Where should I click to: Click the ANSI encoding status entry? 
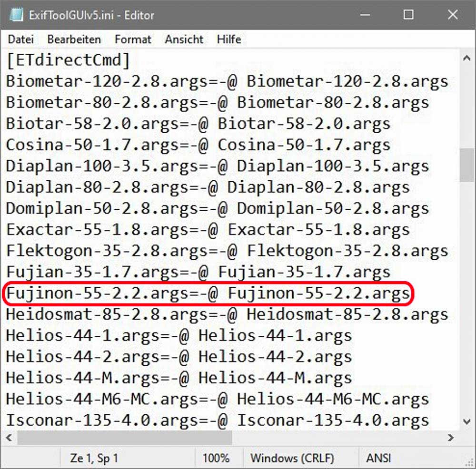tap(378, 458)
